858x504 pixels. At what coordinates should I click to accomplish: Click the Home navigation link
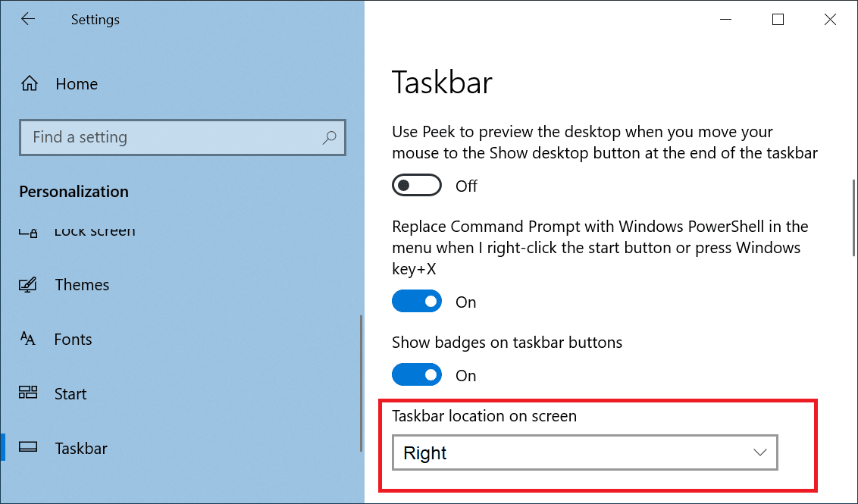click(77, 83)
